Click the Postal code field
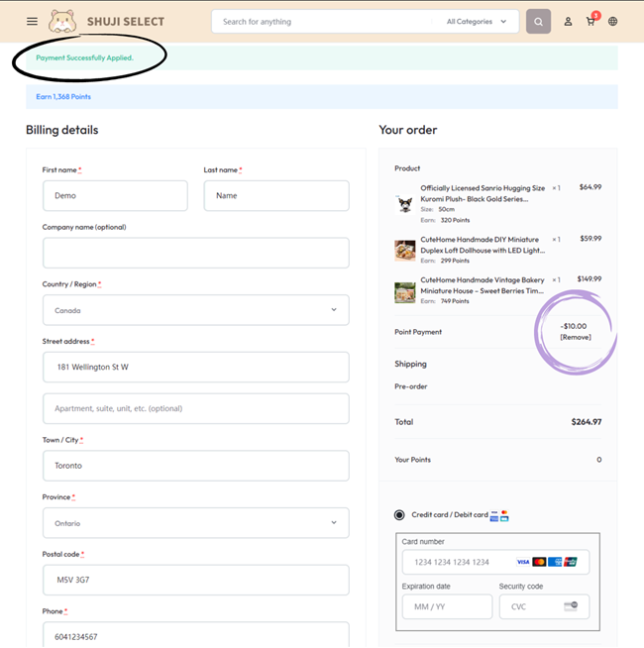 click(196, 580)
